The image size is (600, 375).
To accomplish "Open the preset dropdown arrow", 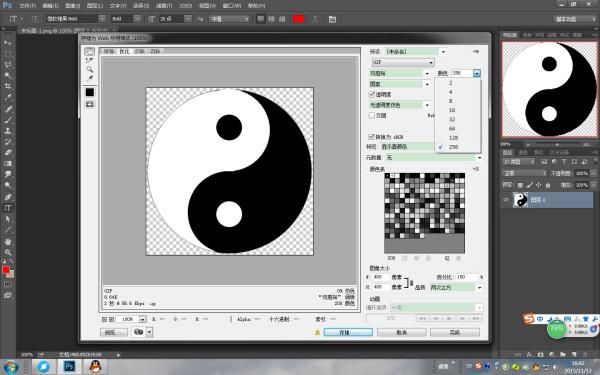I will point(443,51).
